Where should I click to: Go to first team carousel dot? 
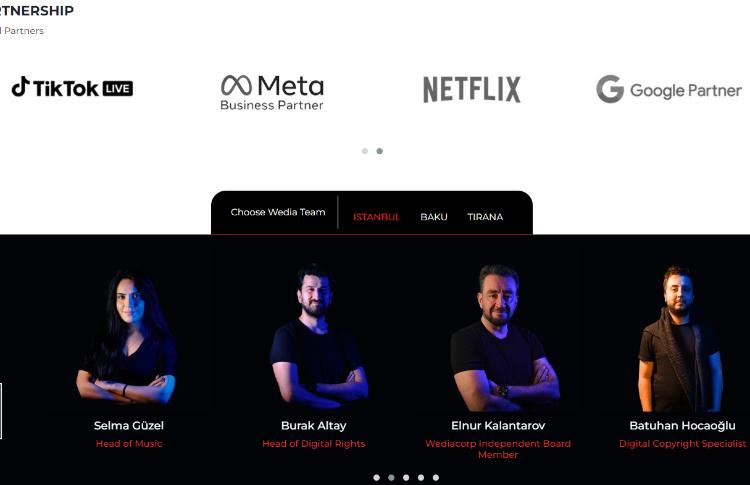(x=376, y=477)
